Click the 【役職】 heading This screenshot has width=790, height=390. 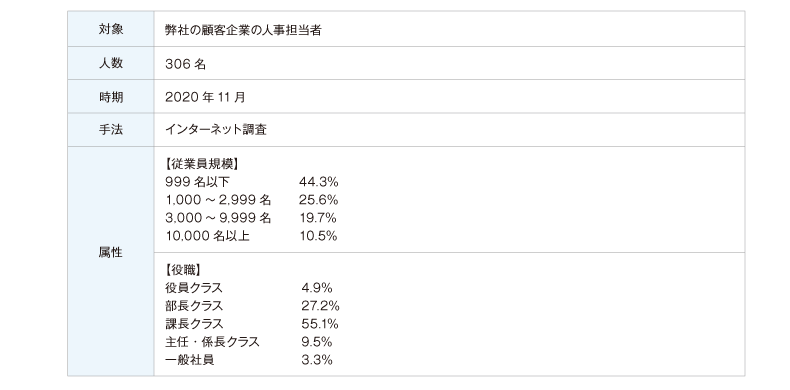pos(183,270)
